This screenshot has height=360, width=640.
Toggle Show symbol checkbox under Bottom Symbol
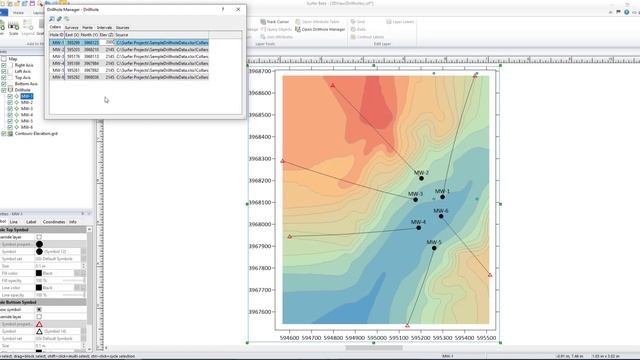pyautogui.click(x=39, y=309)
